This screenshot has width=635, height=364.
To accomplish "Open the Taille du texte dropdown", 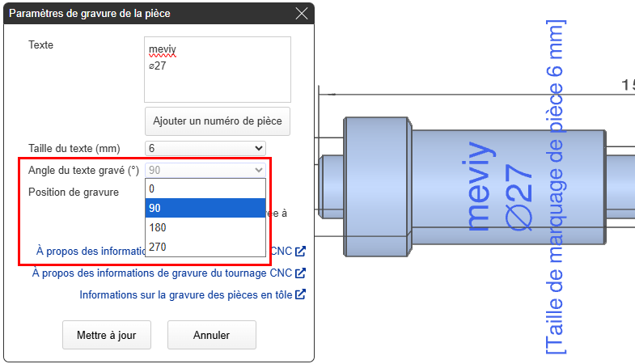I will point(205,148).
